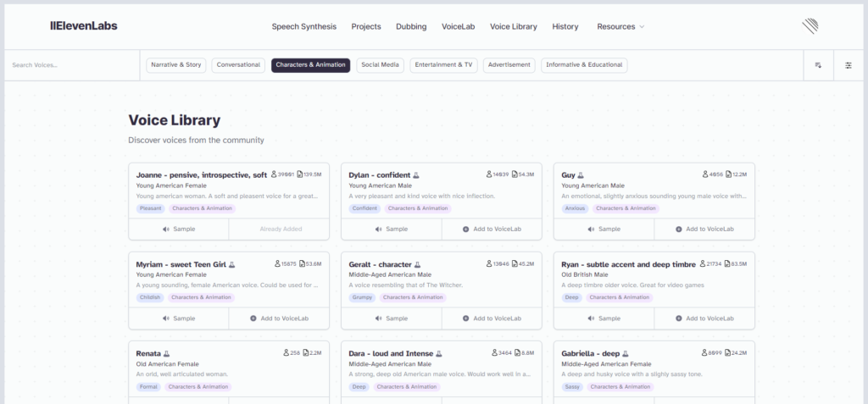This screenshot has width=868, height=404.
Task: Click the Already Added button on Joanne card
Action: [279, 230]
